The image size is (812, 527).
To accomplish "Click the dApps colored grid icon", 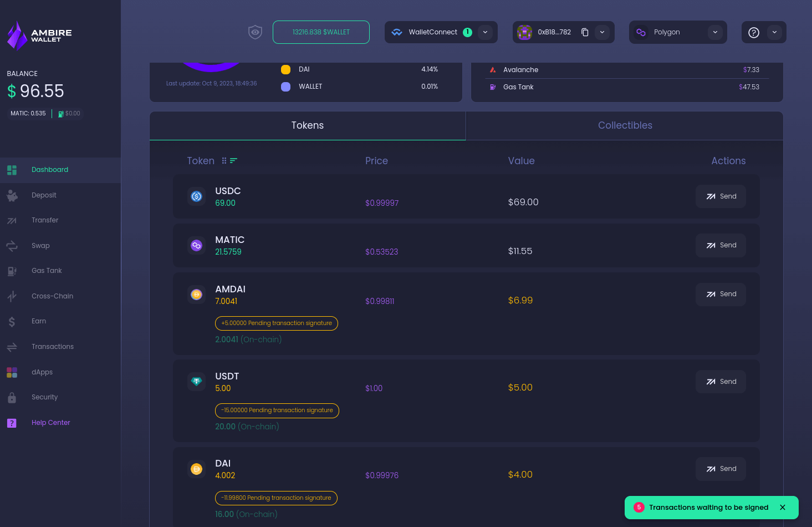I will click(12, 372).
